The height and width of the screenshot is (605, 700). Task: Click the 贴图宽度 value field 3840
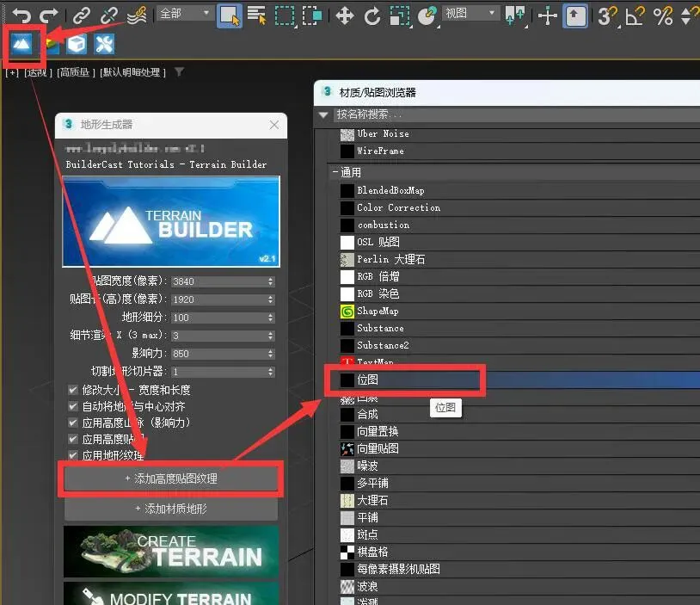[x=218, y=281]
